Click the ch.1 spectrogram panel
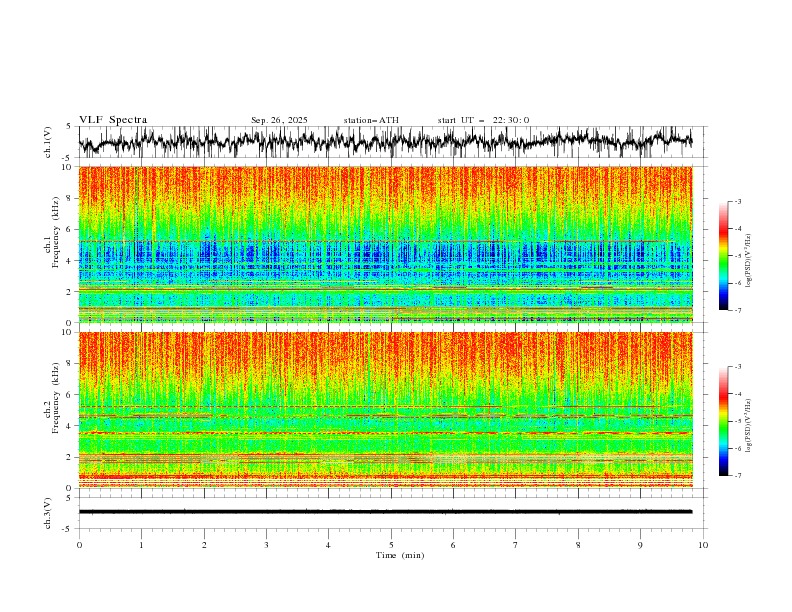This screenshot has height=612, width=792. (386, 244)
